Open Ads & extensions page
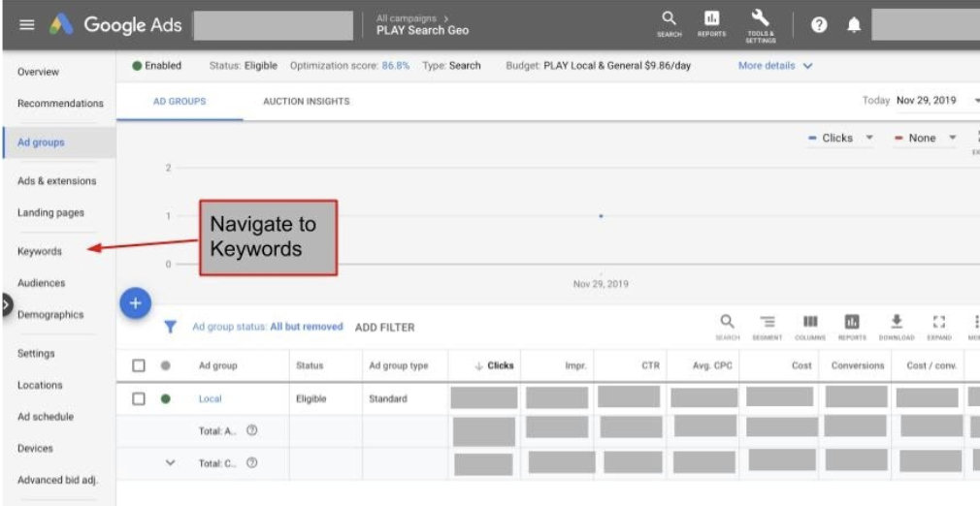 (57, 181)
